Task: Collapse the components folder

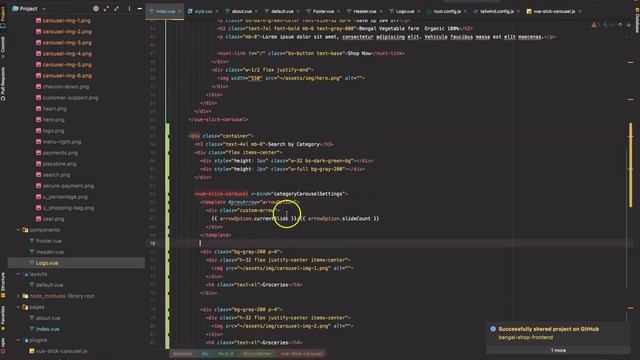Action: click(18, 230)
